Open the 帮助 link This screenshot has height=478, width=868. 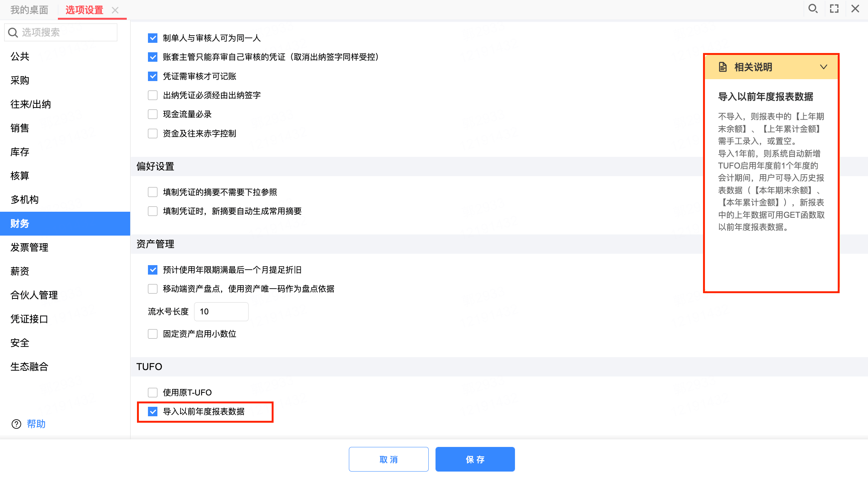tap(36, 424)
